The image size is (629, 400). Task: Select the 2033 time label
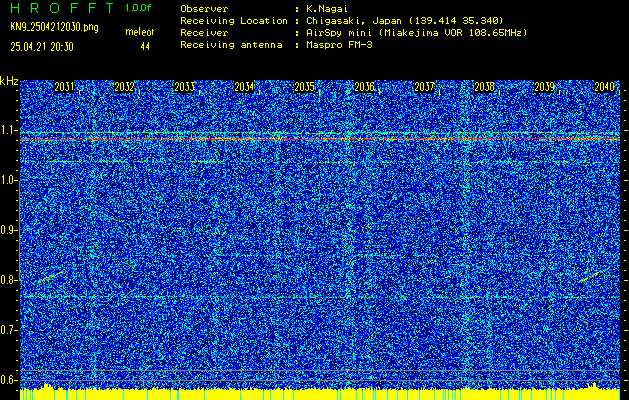pyautogui.click(x=185, y=87)
